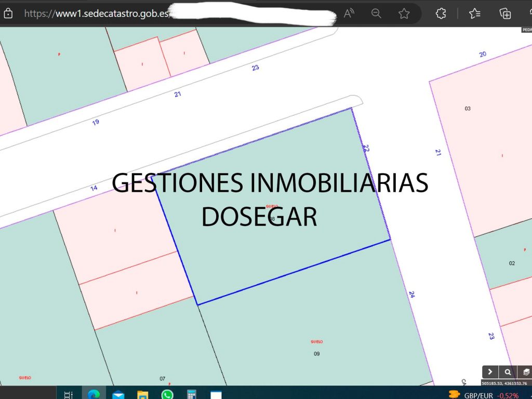Click street number 20 on the map
532x399 pixels.
pos(483,54)
